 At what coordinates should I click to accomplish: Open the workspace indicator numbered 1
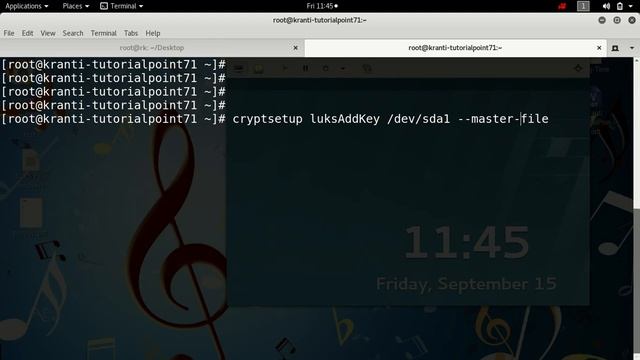pyautogui.click(x=583, y=6)
